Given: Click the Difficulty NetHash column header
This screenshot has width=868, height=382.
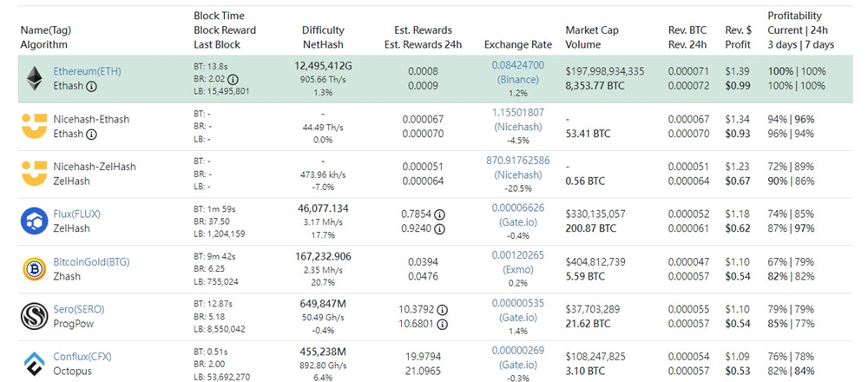Looking at the screenshot, I should tap(323, 36).
